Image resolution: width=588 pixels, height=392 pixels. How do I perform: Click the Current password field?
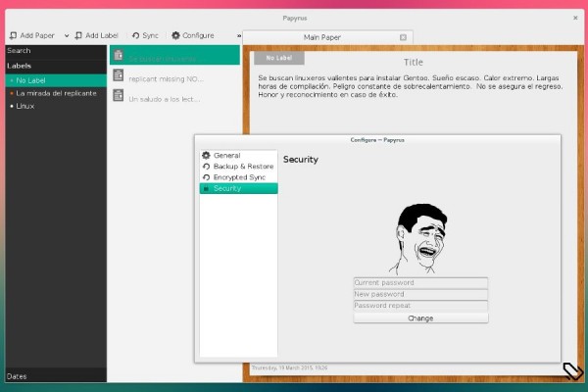tap(420, 283)
